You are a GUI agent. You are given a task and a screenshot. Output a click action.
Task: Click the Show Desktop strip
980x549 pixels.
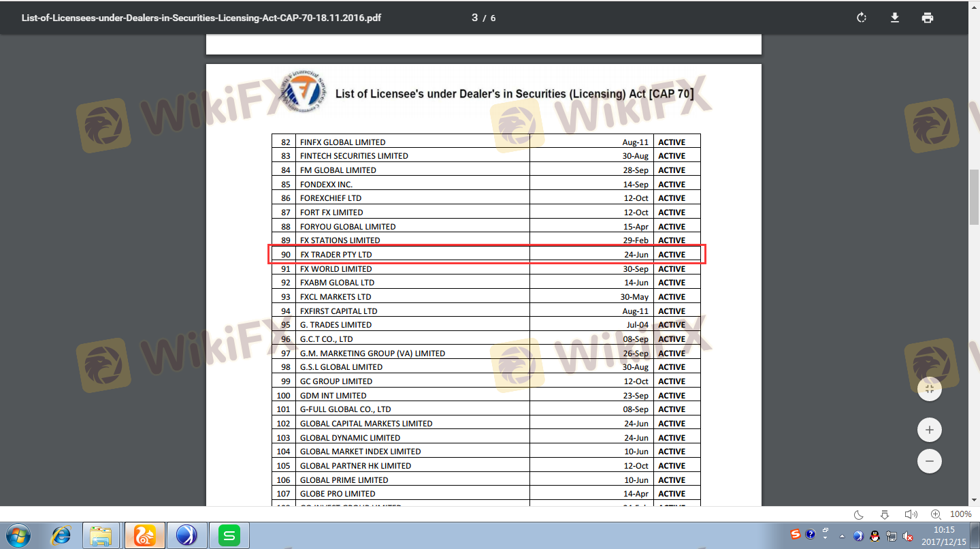tap(975, 535)
